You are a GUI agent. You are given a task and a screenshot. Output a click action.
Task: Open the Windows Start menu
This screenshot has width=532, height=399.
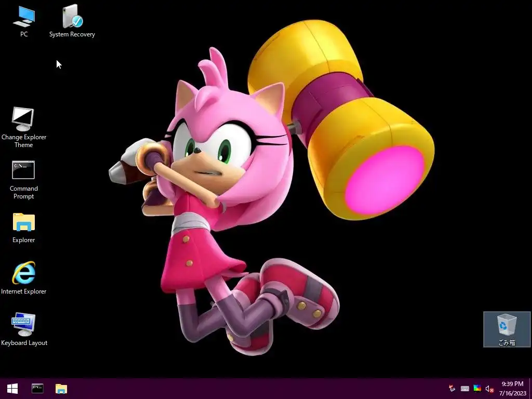pos(12,389)
